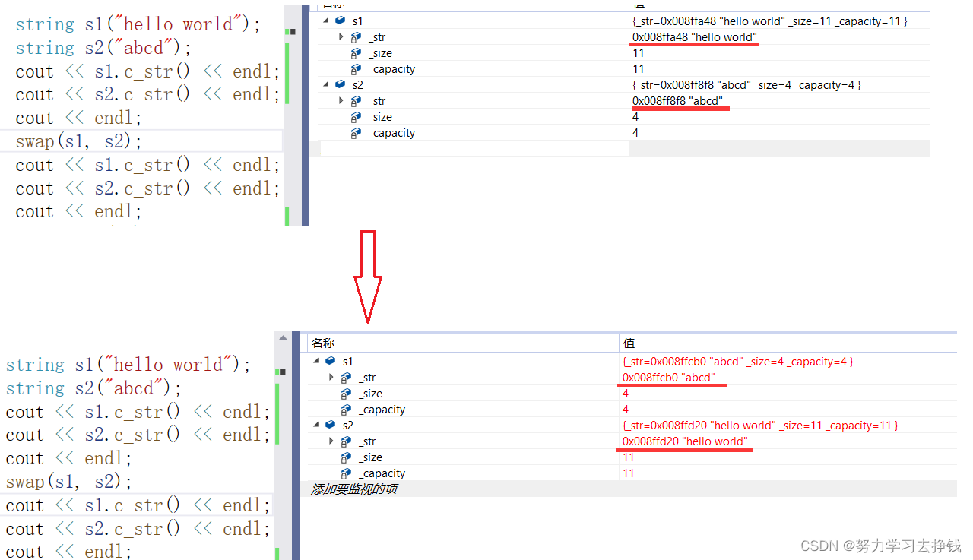Viewport: 973px width, 560px height.
Task: Click _str field icon beside 0x008ffcb0 value
Action: [346, 378]
